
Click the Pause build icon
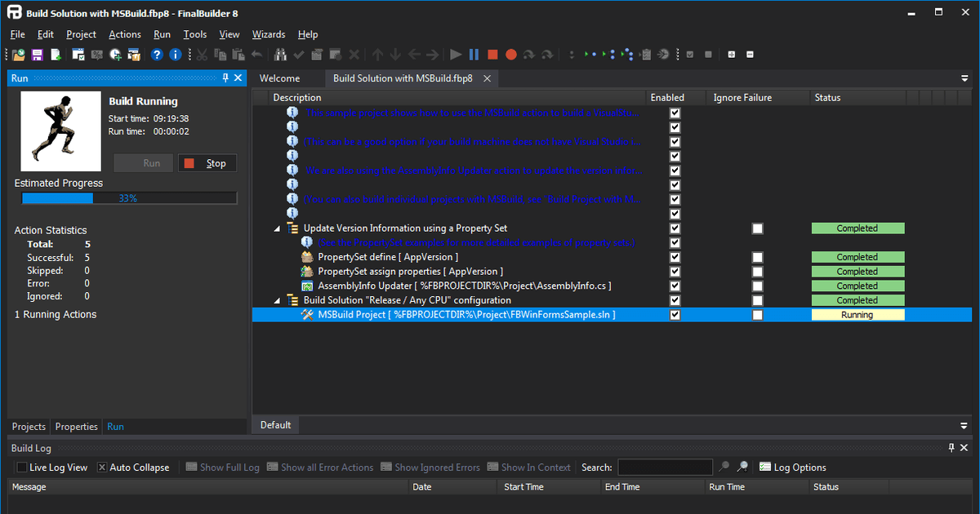(x=474, y=55)
